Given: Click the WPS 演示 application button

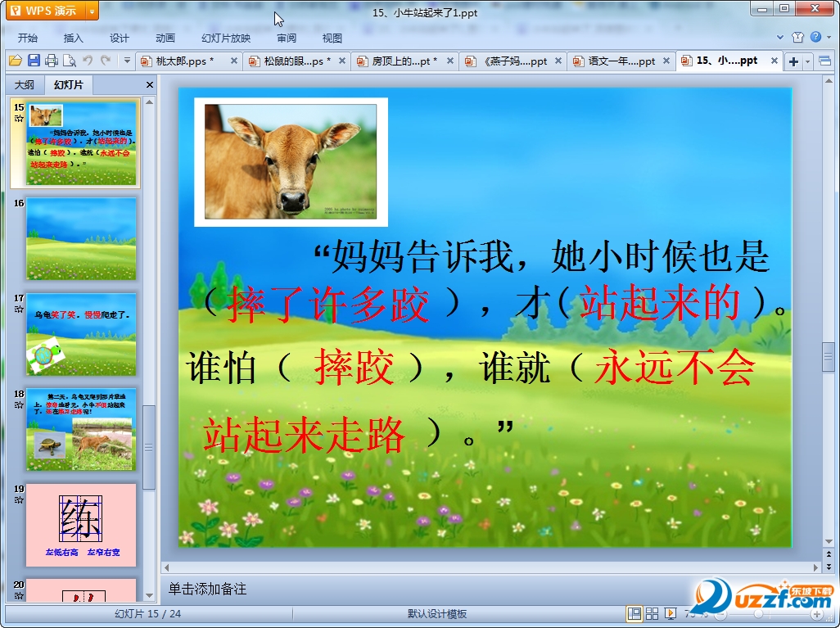Looking at the screenshot, I should (47, 11).
